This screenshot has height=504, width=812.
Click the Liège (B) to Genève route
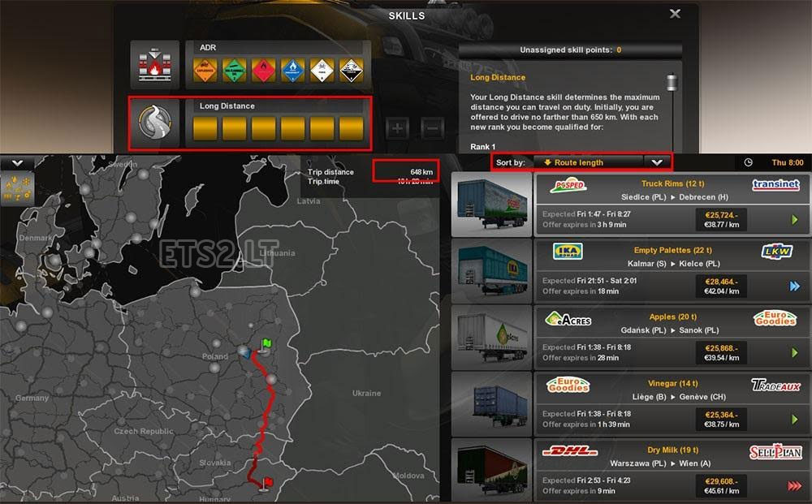coord(679,397)
